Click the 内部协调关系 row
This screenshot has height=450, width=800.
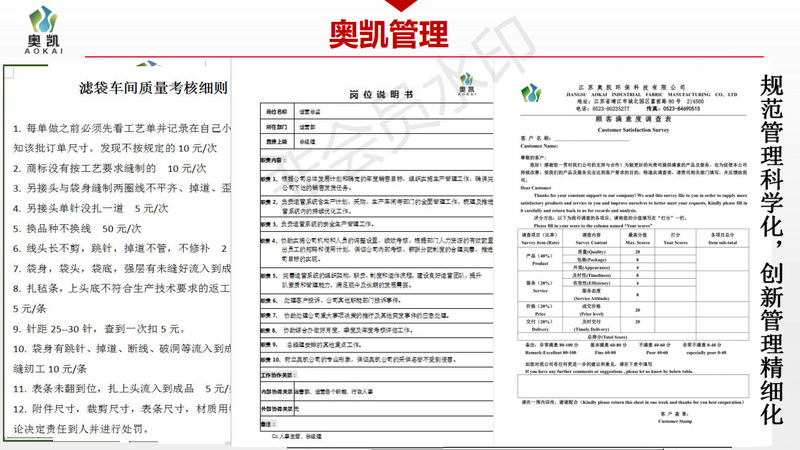pos(377,392)
